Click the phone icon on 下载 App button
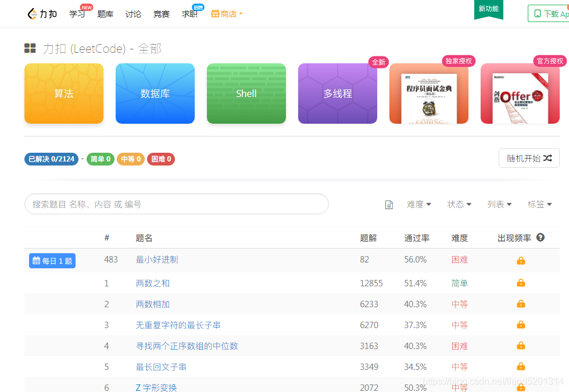This screenshot has height=392, width=569. click(x=538, y=14)
